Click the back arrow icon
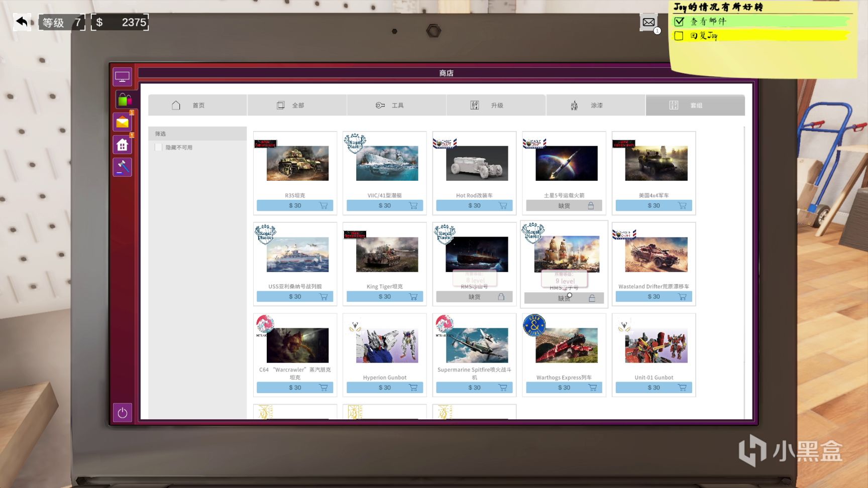Viewport: 868px width, 488px height. point(22,22)
